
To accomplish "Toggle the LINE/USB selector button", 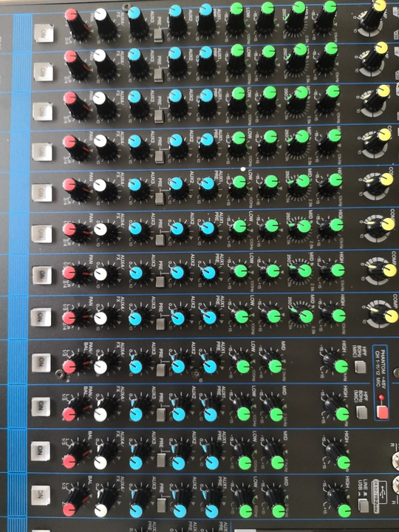I will [364, 505].
